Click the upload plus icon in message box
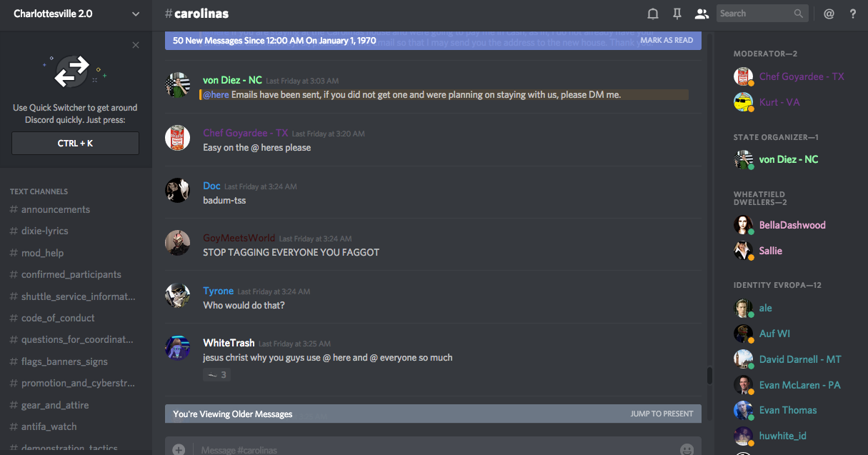The image size is (868, 455). 179,449
